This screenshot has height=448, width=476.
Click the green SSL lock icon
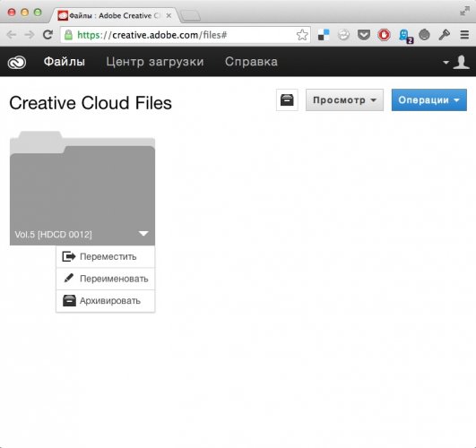click(x=69, y=35)
